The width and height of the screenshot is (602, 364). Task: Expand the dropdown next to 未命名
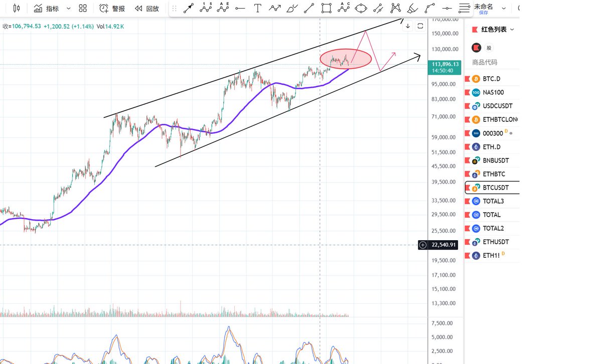[x=504, y=9]
